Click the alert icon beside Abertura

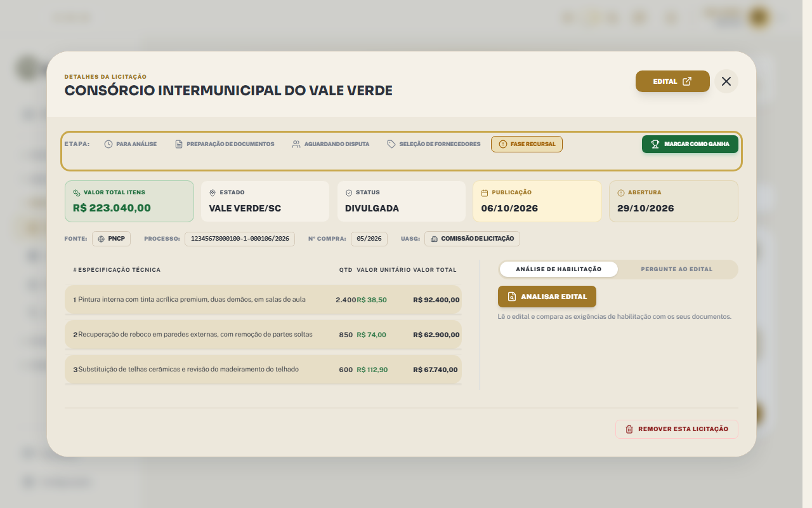point(621,192)
